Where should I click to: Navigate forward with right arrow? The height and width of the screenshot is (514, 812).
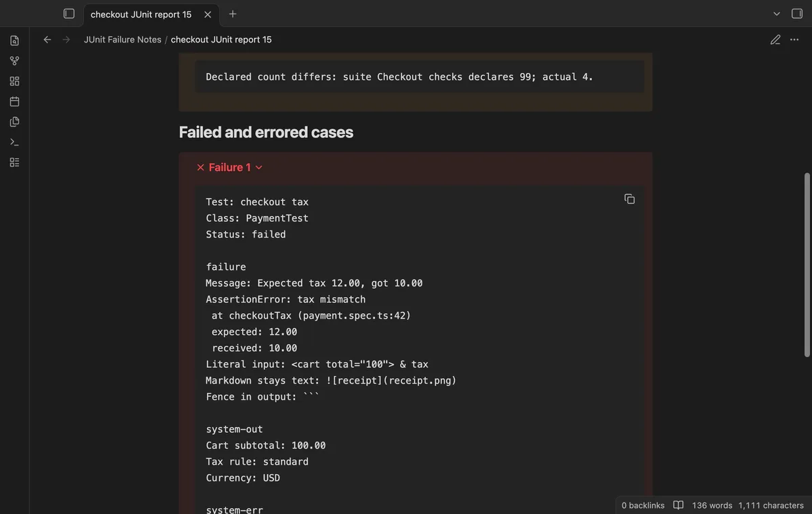click(x=66, y=39)
